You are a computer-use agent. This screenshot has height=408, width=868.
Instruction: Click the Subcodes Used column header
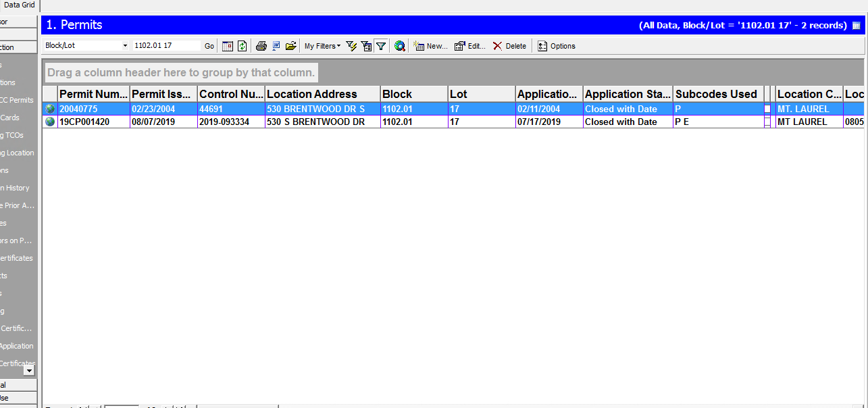pos(719,94)
